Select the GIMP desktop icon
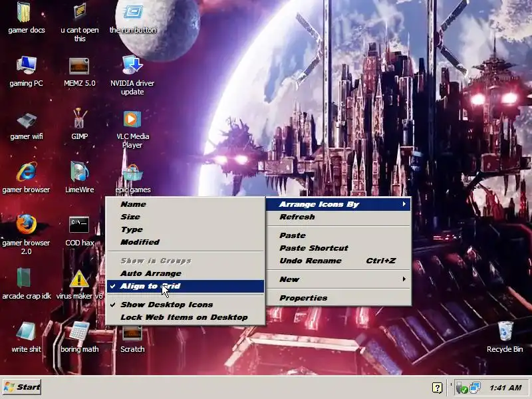532x399 pixels. click(80, 118)
